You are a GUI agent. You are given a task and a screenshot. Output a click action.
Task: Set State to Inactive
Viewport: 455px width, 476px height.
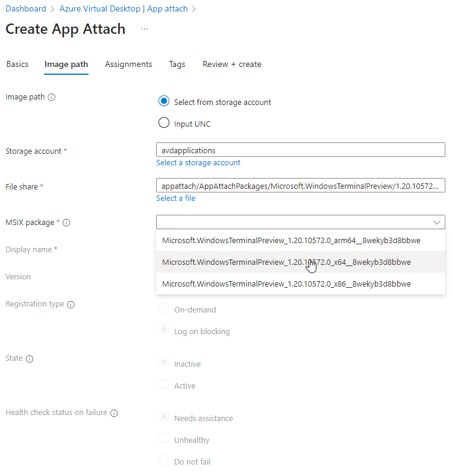[164, 362]
